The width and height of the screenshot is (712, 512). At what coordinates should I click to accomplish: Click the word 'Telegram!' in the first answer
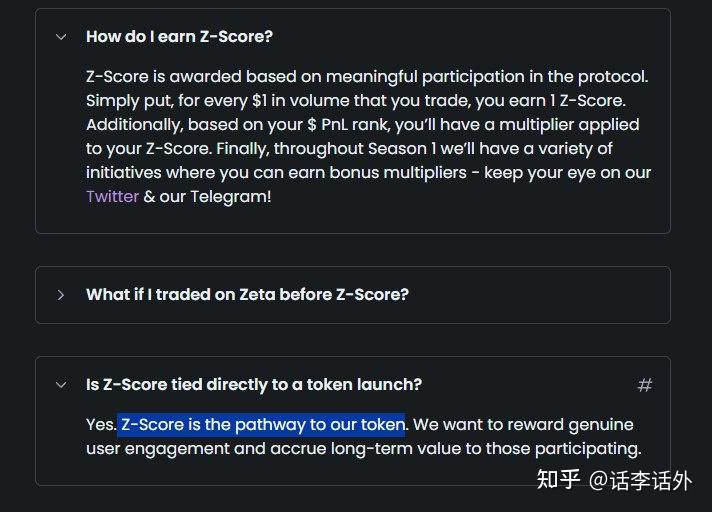pyautogui.click(x=231, y=197)
